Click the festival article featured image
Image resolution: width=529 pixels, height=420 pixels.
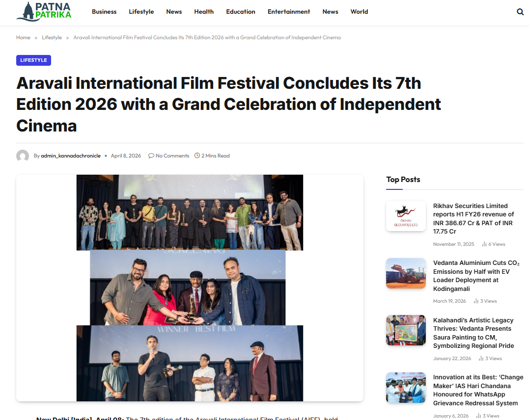click(x=190, y=288)
